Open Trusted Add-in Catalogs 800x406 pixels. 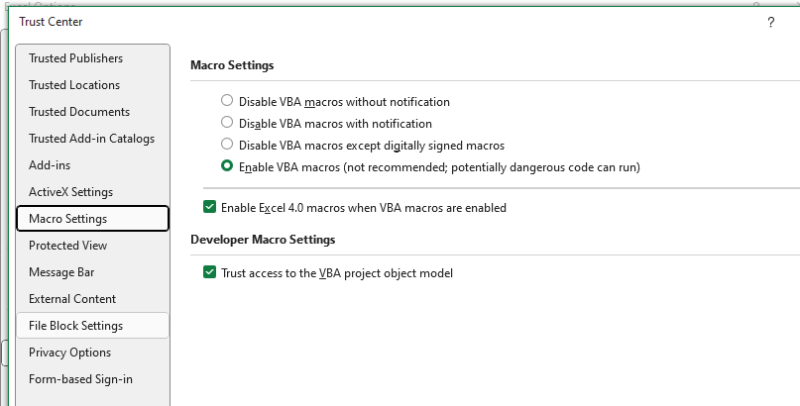pos(91,139)
